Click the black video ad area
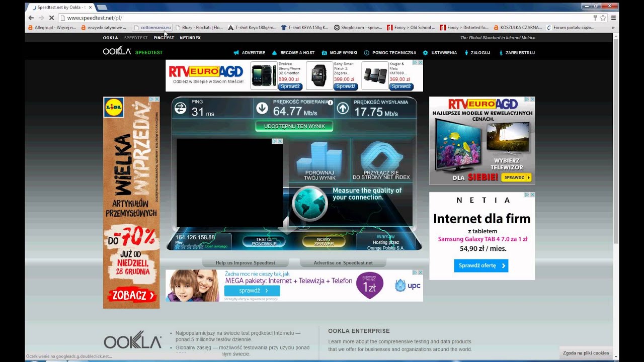Image resolution: width=644 pixels, height=362 pixels. coord(229,183)
